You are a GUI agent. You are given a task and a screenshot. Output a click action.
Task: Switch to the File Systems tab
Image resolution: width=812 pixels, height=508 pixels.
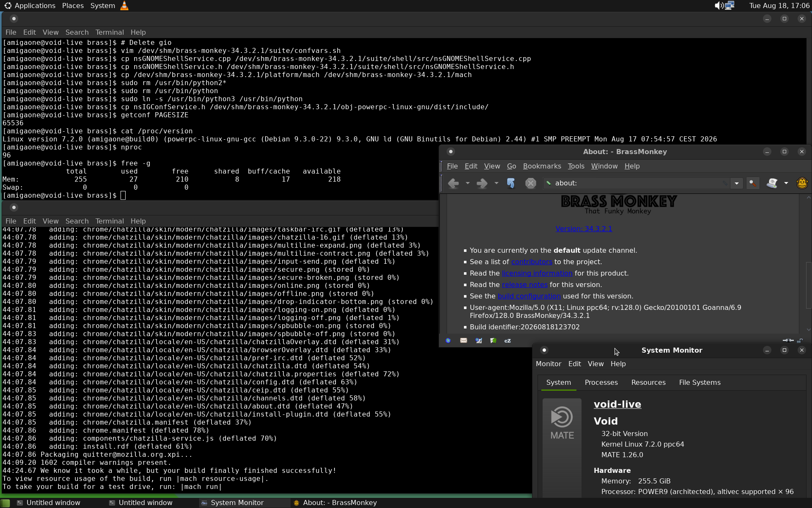[x=700, y=383]
